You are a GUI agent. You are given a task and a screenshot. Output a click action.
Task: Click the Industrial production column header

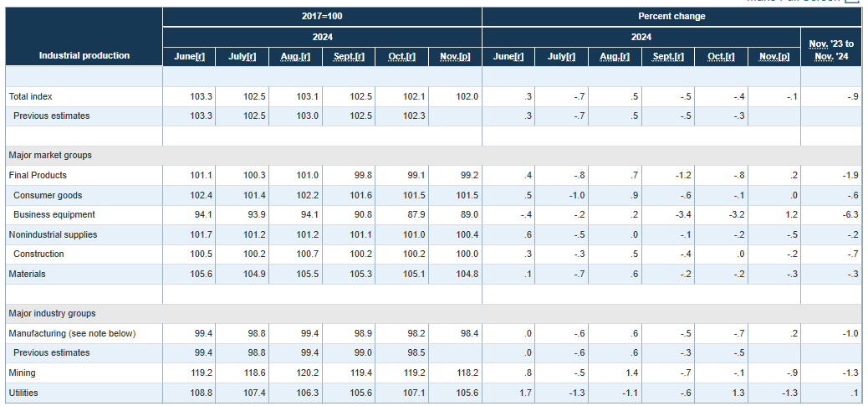[x=84, y=55]
